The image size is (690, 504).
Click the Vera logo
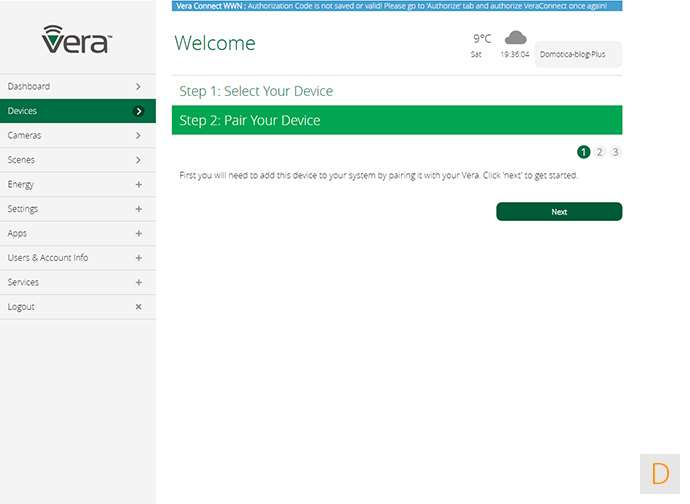pyautogui.click(x=77, y=40)
